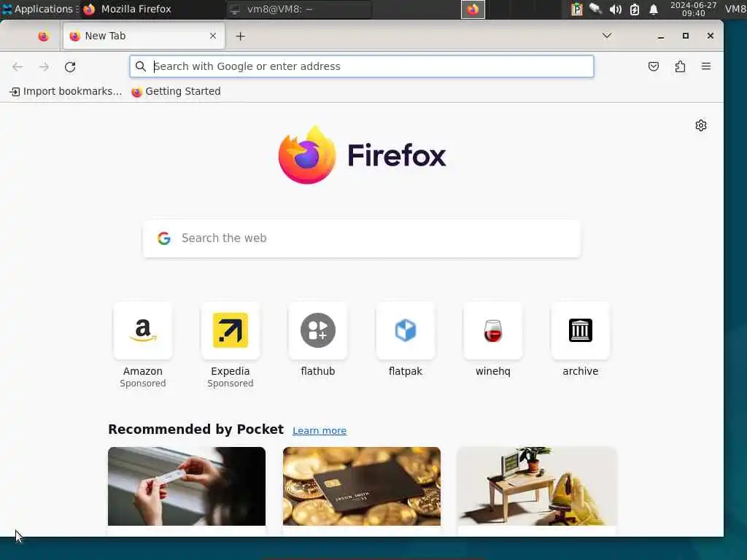This screenshot has height=560, width=747.
Task: Open the battery power tray icon
Action: coord(635,9)
